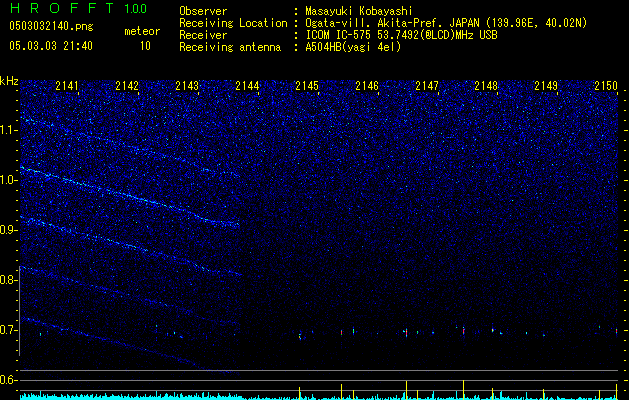Click the 2143 time axis label
This screenshot has height=400, width=629.
187,86
